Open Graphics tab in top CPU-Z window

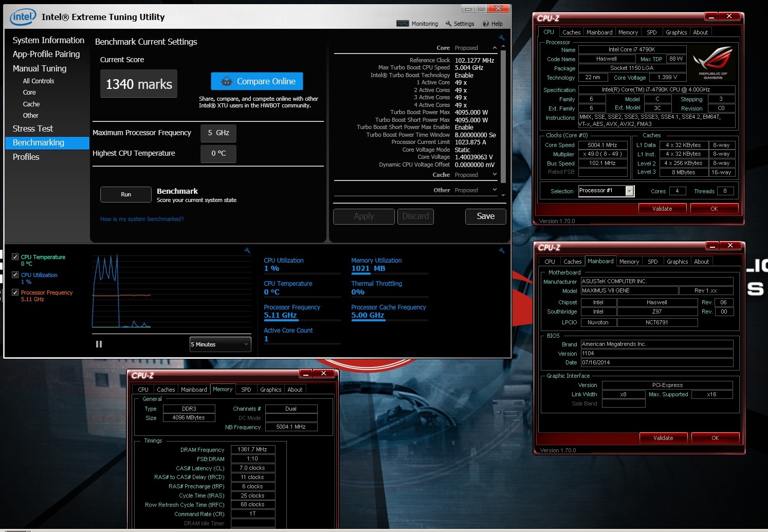pyautogui.click(x=676, y=32)
